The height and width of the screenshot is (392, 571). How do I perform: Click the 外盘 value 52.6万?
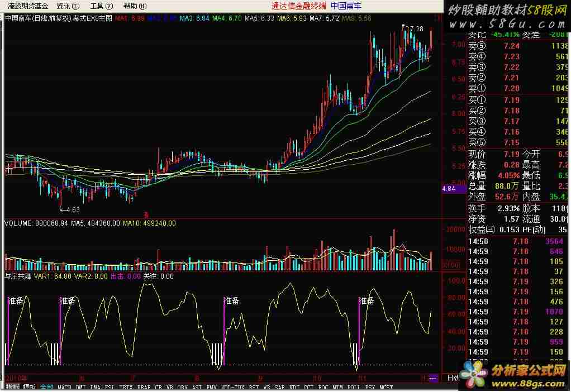(x=507, y=197)
